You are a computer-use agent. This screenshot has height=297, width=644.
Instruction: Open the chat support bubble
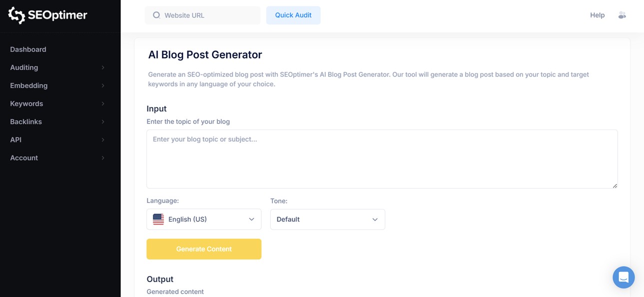click(624, 277)
